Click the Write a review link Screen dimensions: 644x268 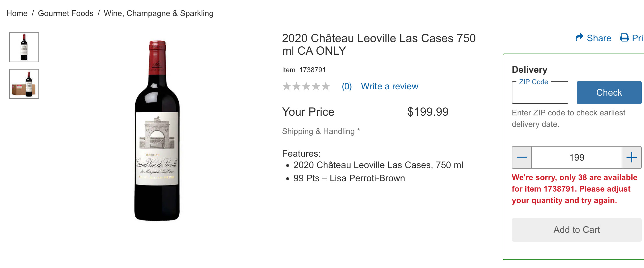point(389,86)
